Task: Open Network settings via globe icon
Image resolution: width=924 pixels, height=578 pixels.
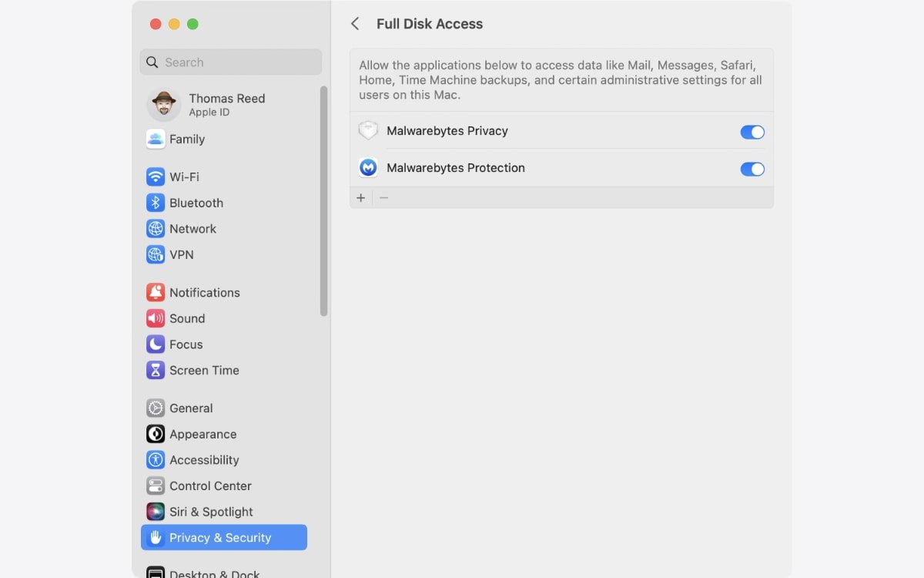Action: click(x=156, y=229)
